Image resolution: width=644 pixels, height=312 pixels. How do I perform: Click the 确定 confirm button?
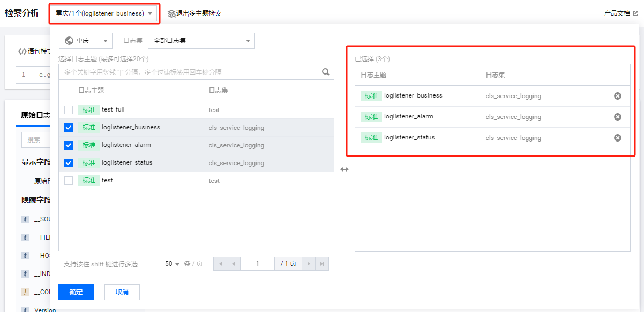coord(76,292)
